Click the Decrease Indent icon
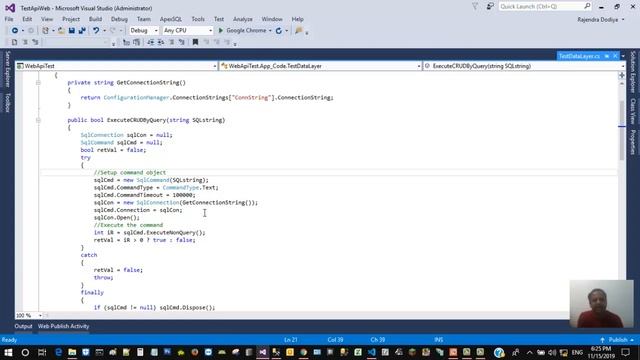The image size is (640, 360). (151, 42)
